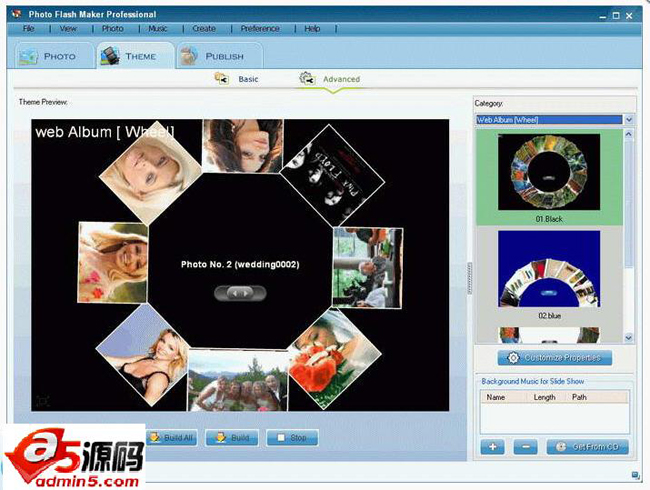Open the View menu

coord(68,29)
